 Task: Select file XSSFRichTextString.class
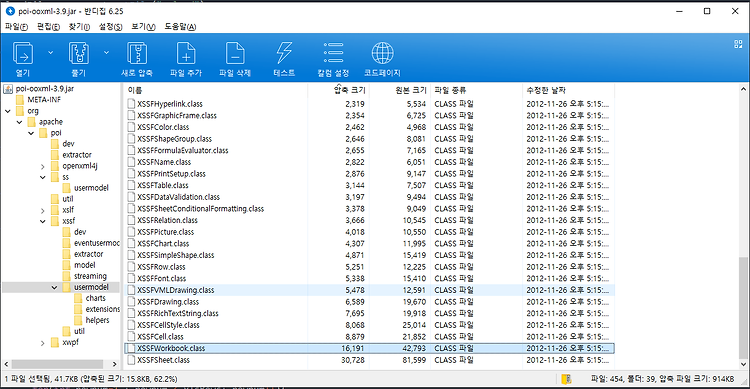[177, 313]
